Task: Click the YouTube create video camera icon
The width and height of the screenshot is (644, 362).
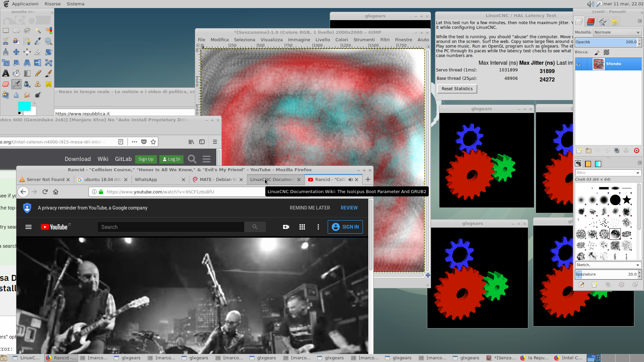Action: click(286, 227)
